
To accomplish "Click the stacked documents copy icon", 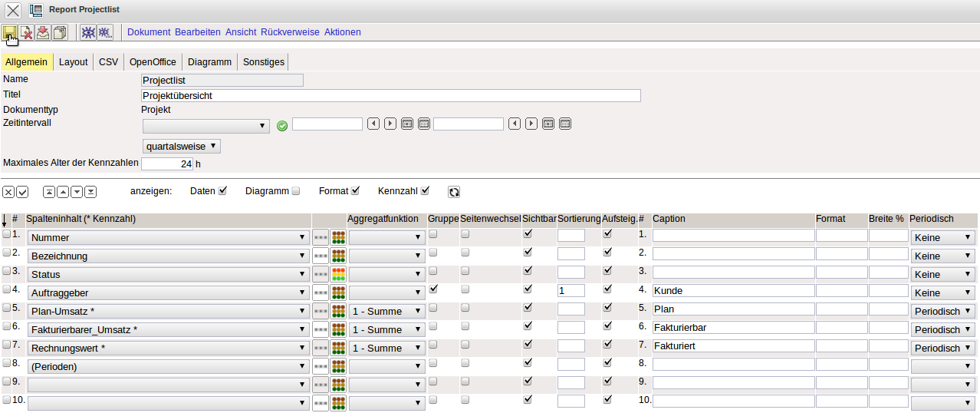I will click(60, 32).
